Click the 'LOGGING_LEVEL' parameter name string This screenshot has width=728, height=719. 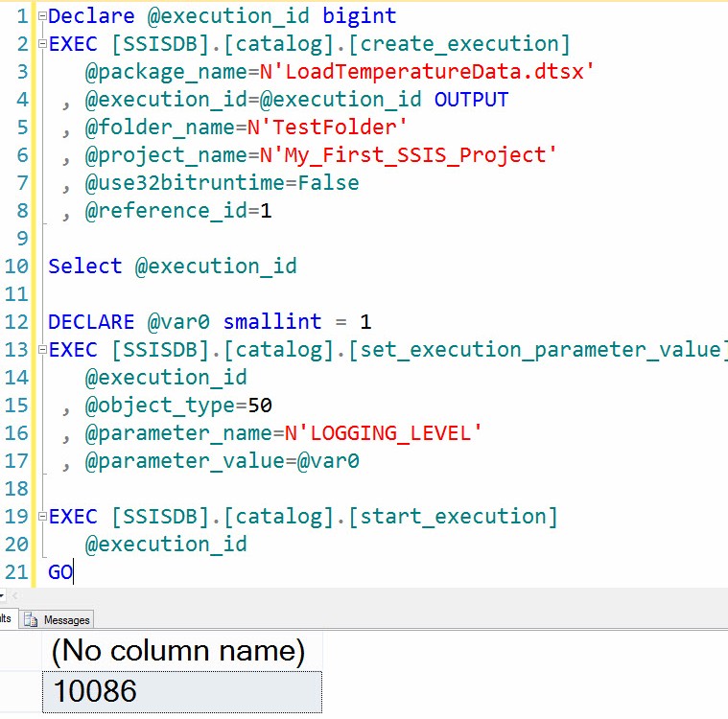click(382, 433)
